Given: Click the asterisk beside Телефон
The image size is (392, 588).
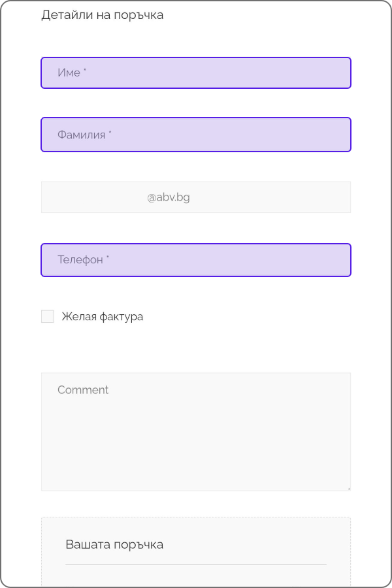Looking at the screenshot, I should click(x=108, y=257).
